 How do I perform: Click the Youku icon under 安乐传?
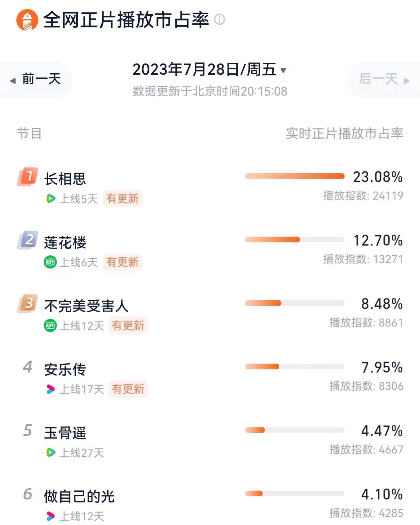pyautogui.click(x=50, y=389)
